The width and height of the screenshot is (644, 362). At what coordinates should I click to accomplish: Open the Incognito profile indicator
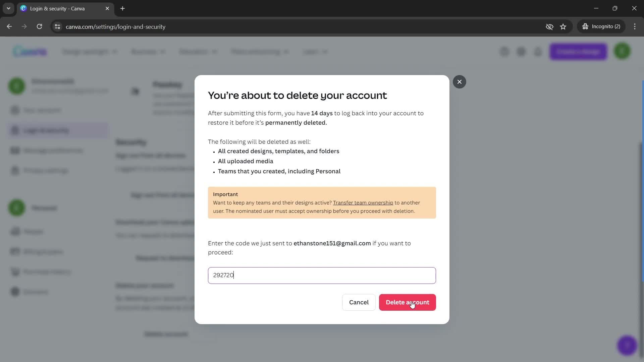click(601, 26)
